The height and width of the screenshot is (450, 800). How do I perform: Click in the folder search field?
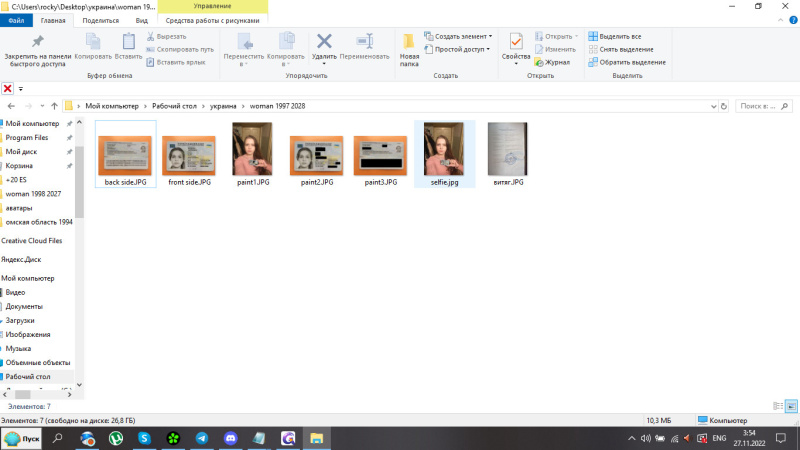(x=762, y=106)
